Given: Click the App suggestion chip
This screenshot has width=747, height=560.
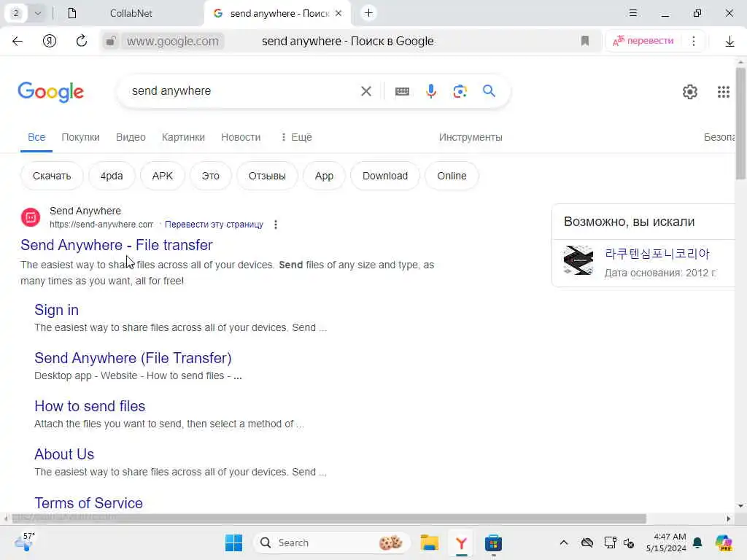Looking at the screenshot, I should click(324, 176).
